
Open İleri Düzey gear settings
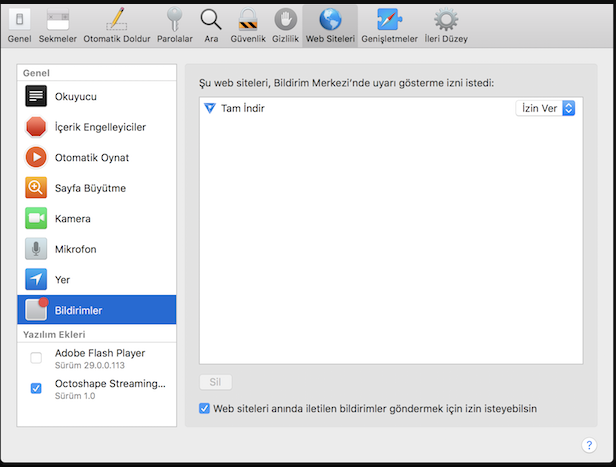pos(446,25)
